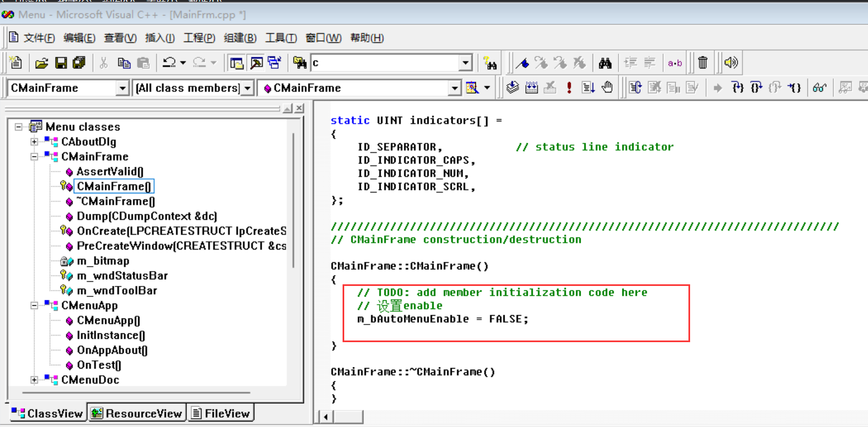
Task: Open the 文件(F) menu
Action: point(39,37)
